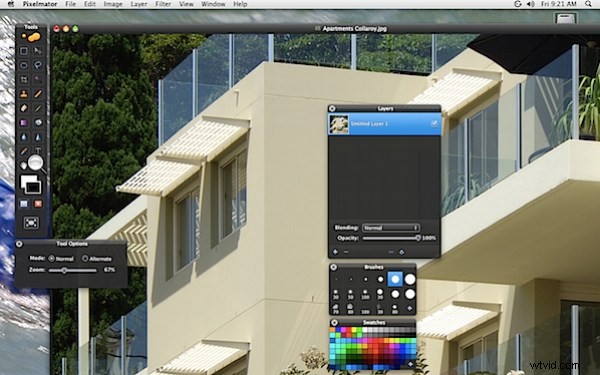Viewport: 600px width, 375px height.
Task: Toggle visibility checkbox of Untitled Layer 1
Action: pos(434,124)
